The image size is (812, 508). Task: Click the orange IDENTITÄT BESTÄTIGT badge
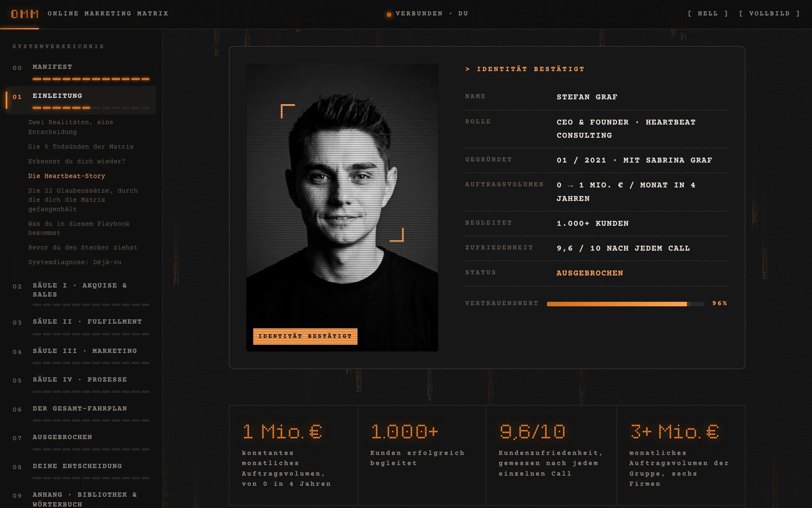click(305, 336)
